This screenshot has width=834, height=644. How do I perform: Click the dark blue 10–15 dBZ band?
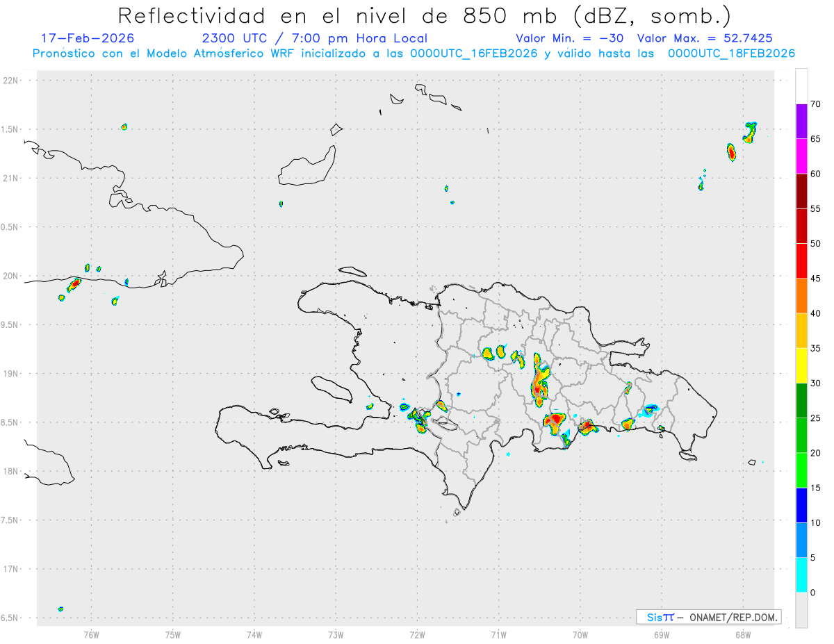[801, 505]
